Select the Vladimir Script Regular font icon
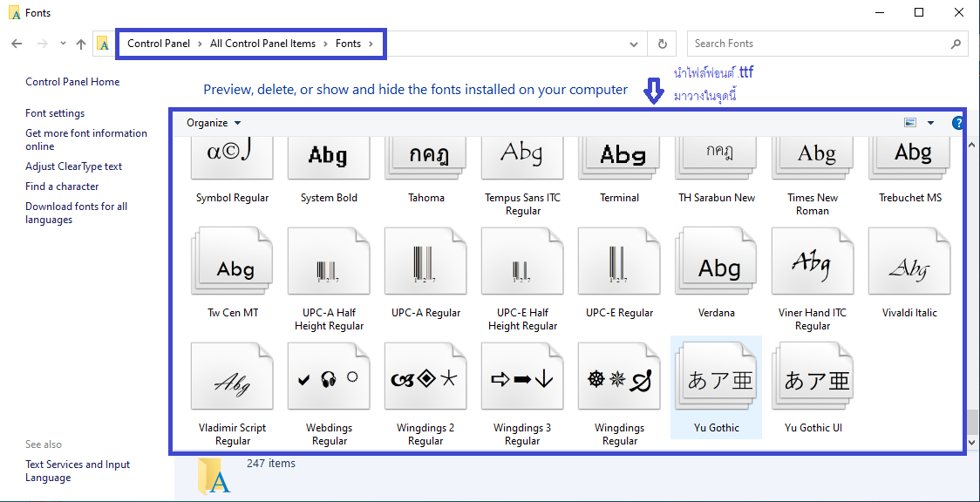Screen dimensions: 980x502 232,376
